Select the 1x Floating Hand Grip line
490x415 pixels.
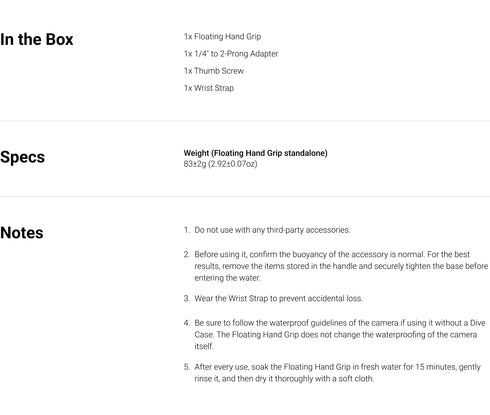click(222, 37)
